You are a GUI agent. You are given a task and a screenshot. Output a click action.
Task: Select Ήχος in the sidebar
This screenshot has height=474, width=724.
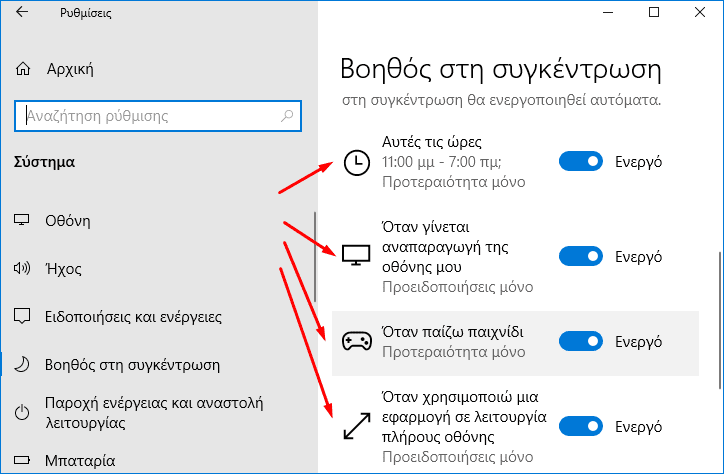point(63,268)
